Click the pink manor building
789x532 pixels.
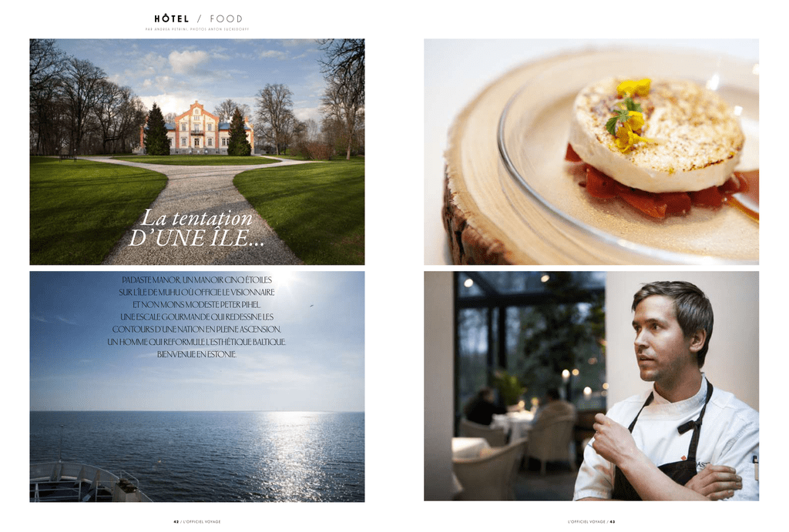[196, 130]
